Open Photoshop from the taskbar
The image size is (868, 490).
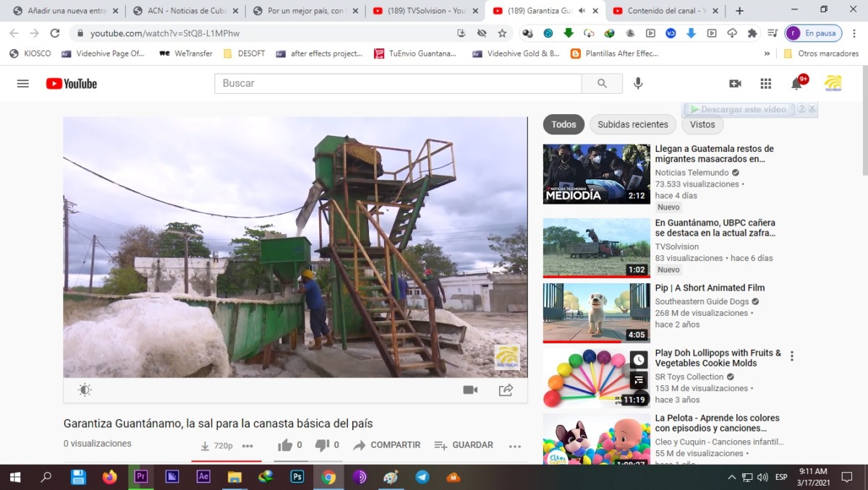[x=297, y=477]
